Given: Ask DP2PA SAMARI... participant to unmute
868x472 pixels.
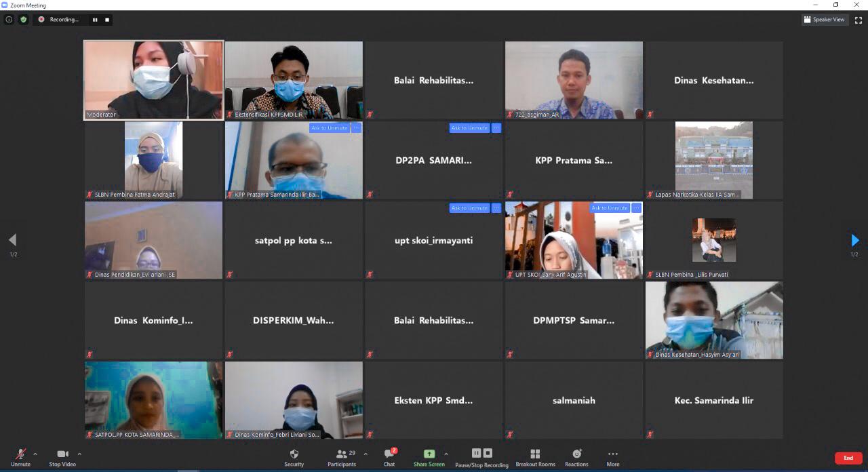Looking at the screenshot, I should coord(469,128).
